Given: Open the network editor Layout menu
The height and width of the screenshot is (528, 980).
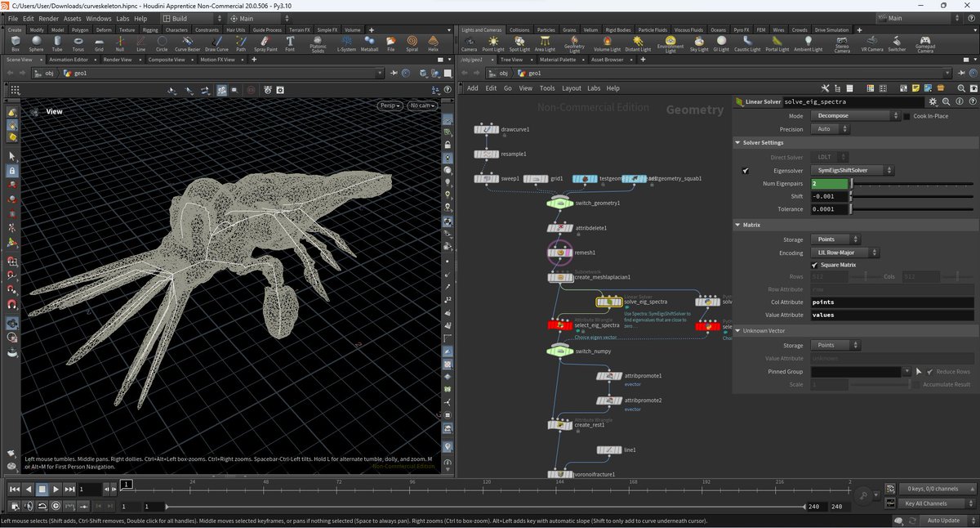Looking at the screenshot, I should click(x=572, y=88).
